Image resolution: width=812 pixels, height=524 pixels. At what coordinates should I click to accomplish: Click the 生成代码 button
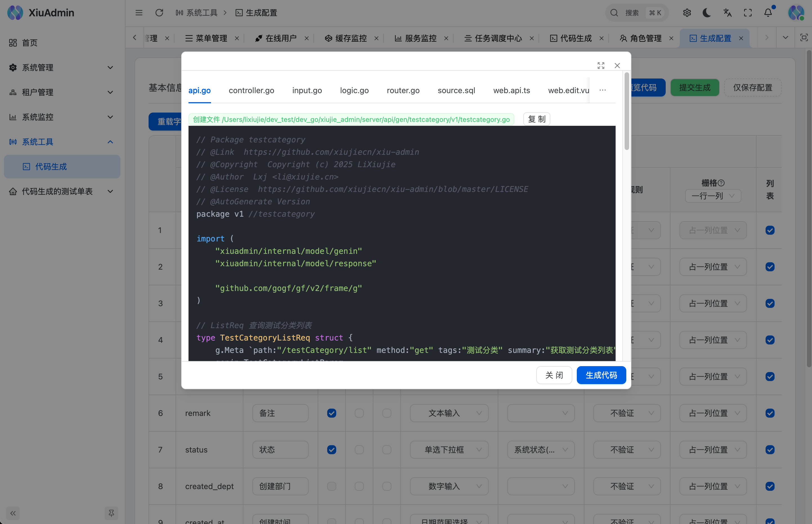(x=601, y=375)
